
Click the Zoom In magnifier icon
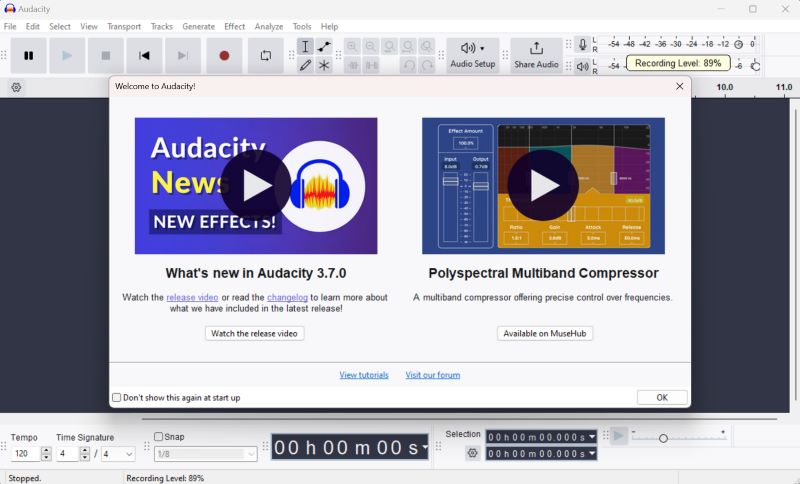point(352,46)
